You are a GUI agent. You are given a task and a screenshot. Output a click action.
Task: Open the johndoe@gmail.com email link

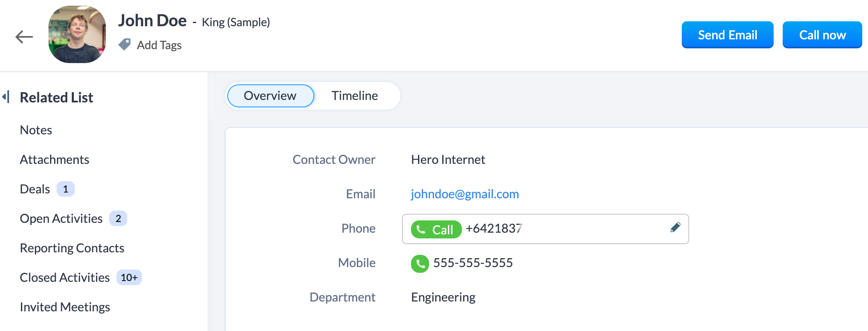pos(465,194)
